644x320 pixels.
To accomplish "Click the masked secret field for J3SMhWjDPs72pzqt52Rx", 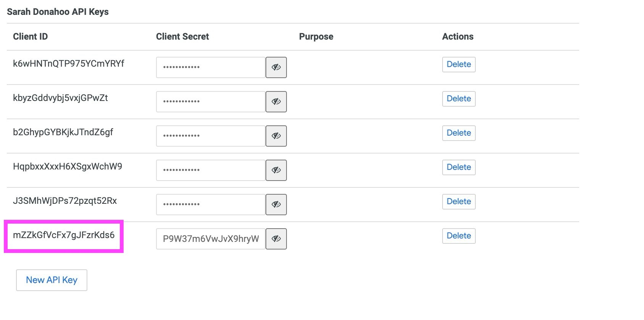I will pos(211,205).
